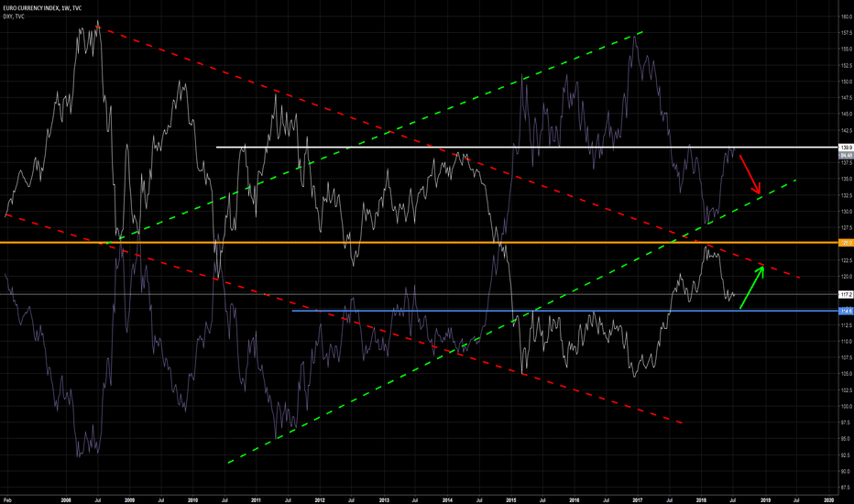Screen dimensions: 854x504
Task: Click the 2009 label on time axis
Action: point(129,499)
